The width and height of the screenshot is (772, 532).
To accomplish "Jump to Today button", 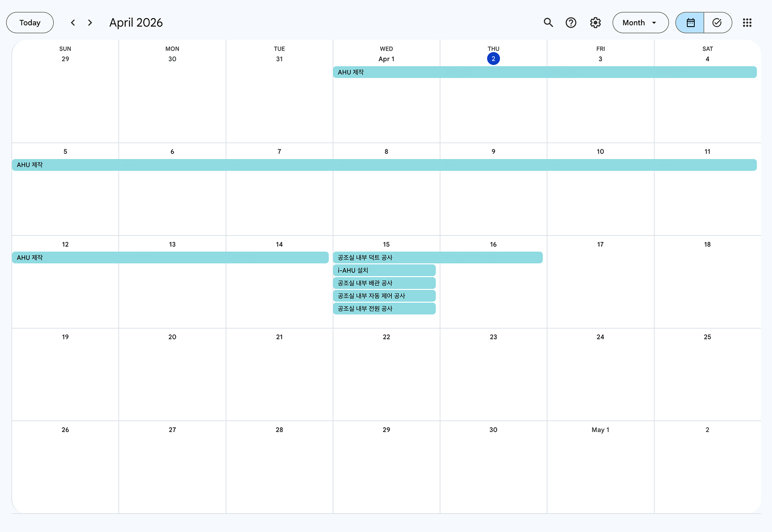I will pyautogui.click(x=30, y=22).
